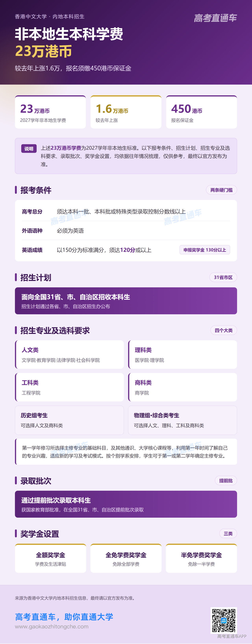Click the 面向全国31省、市、自治区招收本科生 banner

126,301
